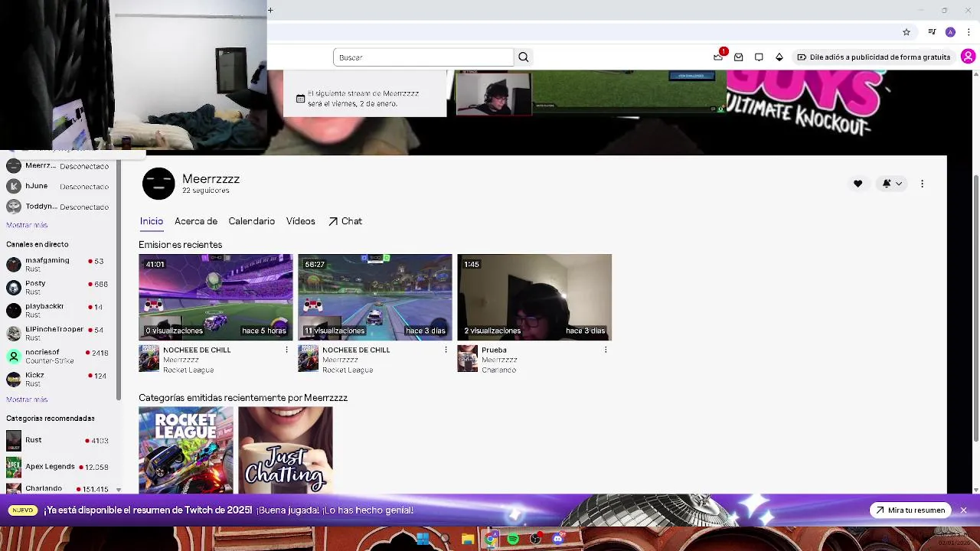Click Dile adiós a publicidad button
This screenshot has width=980, height=551.
(874, 57)
